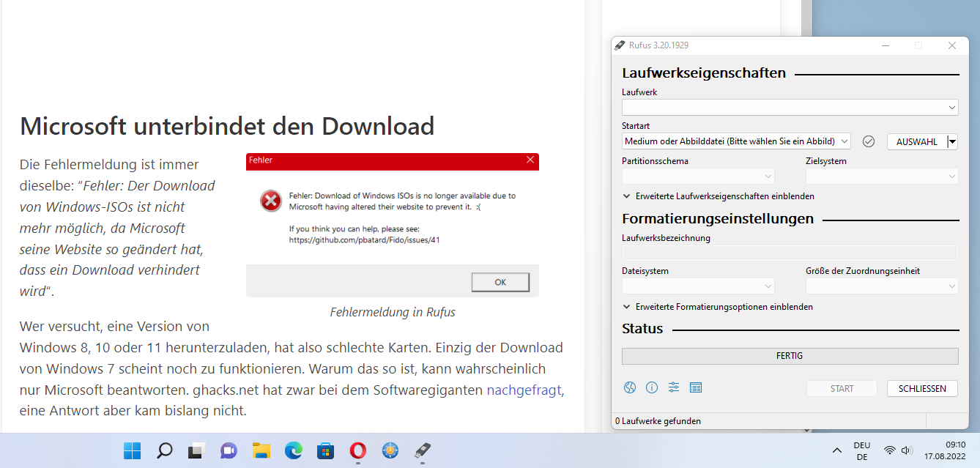Image resolution: width=980 pixels, height=468 pixels.
Task: Open round blue compass app on taskbar
Action: (390, 450)
